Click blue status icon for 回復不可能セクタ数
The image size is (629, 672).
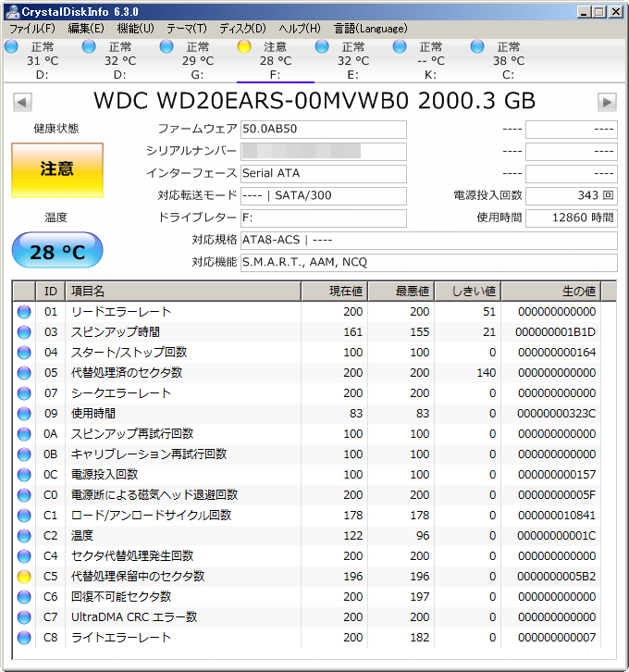24,597
